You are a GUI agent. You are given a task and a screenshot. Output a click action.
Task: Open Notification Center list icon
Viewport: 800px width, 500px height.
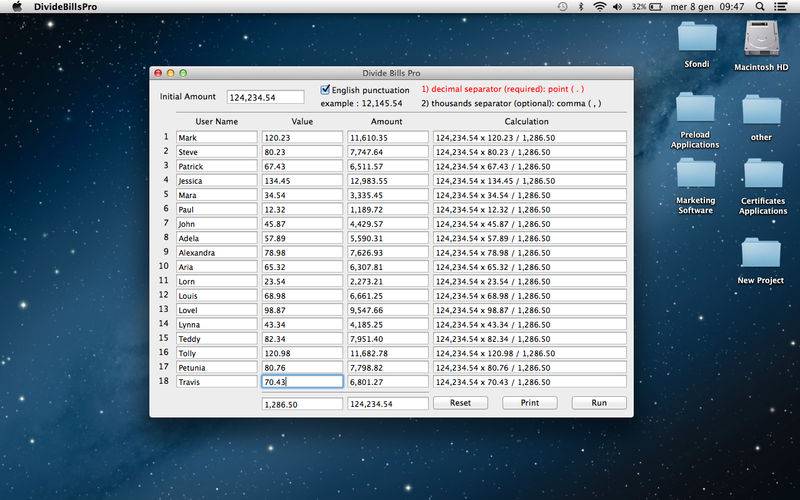click(x=780, y=7)
